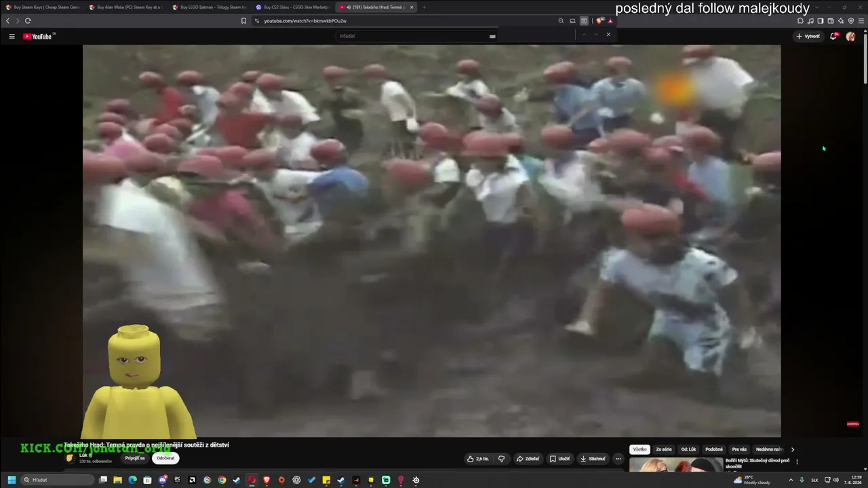Open Google Chrome from the taskbar
Viewport: 868px width, 488px height.
222,480
